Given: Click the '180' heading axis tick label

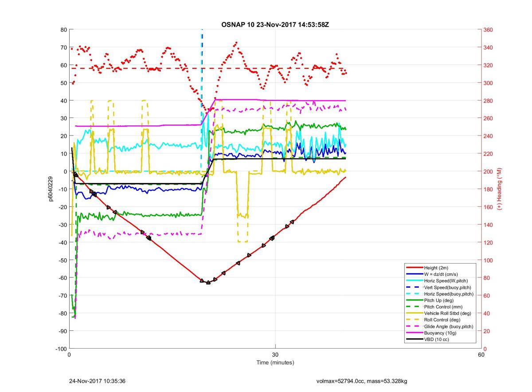Looking at the screenshot, I should (487, 189).
